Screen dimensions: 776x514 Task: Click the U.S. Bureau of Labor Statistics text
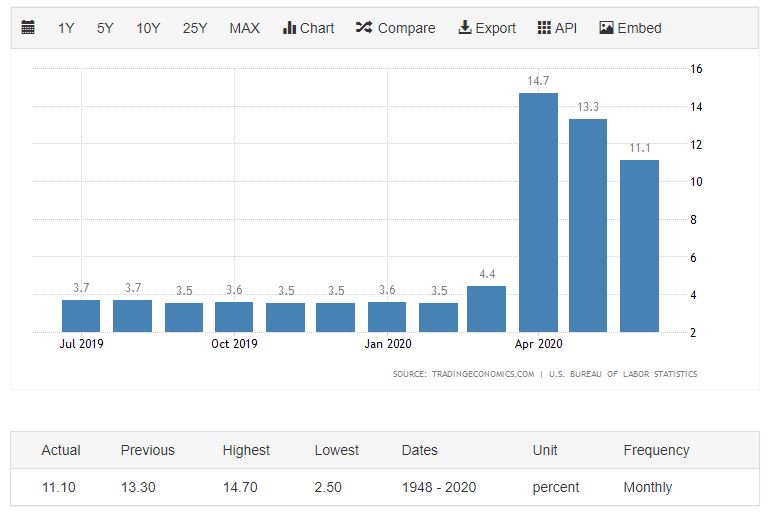tap(623, 374)
